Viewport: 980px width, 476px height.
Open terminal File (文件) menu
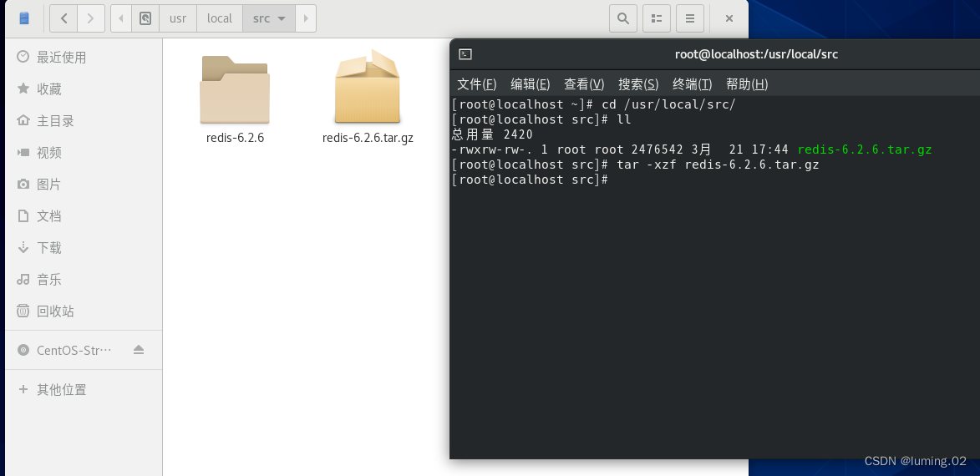click(x=476, y=84)
